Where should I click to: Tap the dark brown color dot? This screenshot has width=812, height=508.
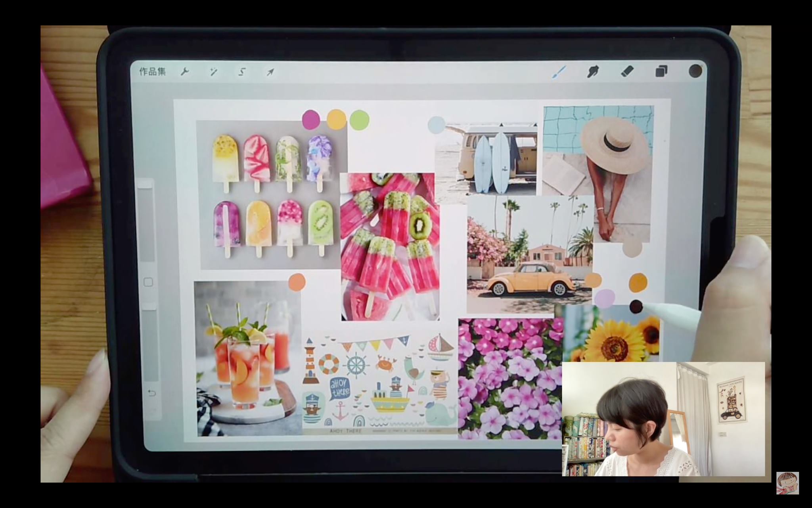pyautogui.click(x=636, y=306)
